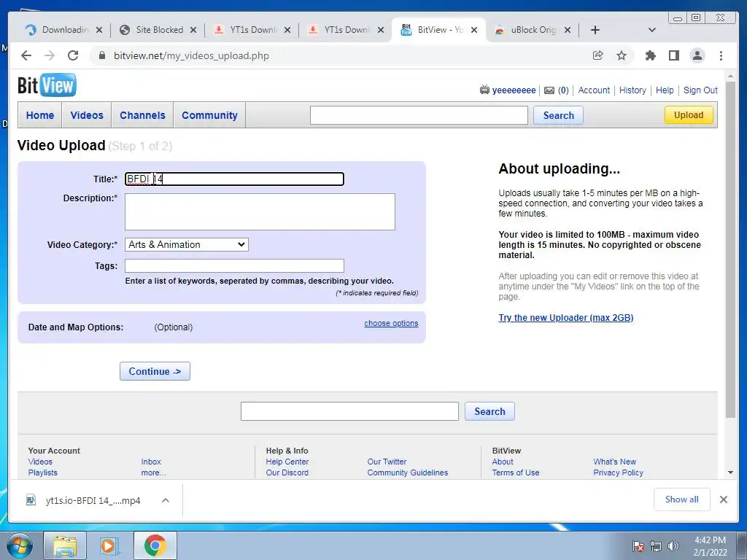747x560 pixels.
Task: Click the network tray icon
Action: (x=656, y=545)
